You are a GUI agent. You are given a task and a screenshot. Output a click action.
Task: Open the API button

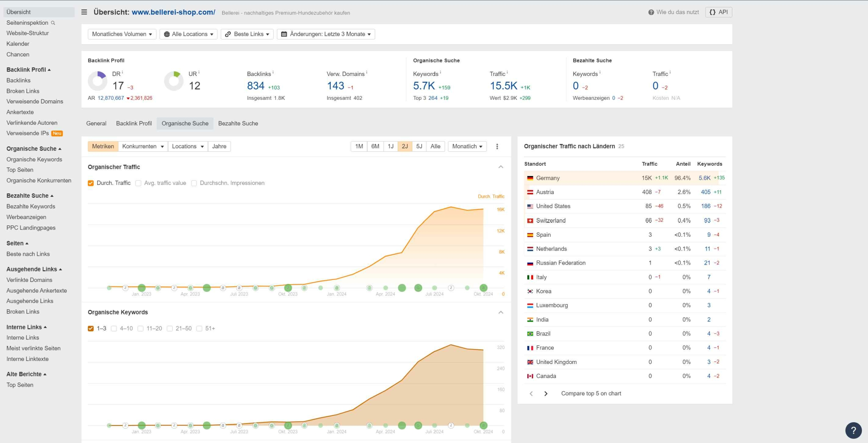pos(719,12)
